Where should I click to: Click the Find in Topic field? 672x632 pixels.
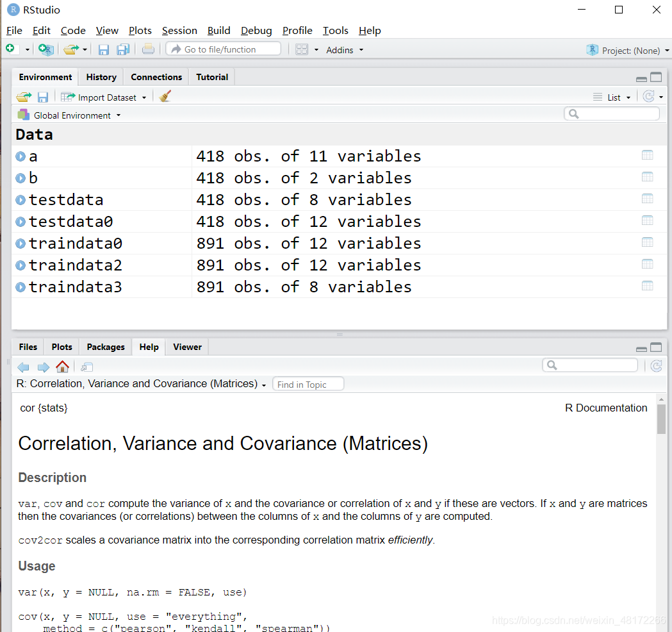pos(307,384)
